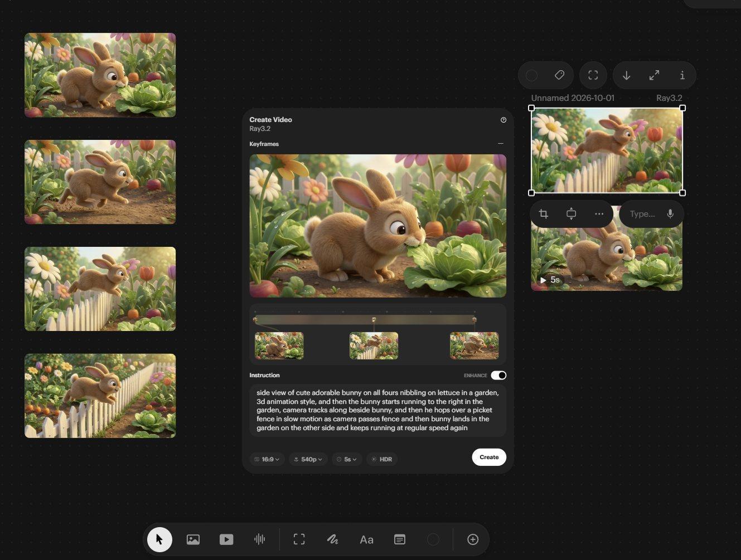
Task: Click the middle marker on keyframe timeline
Action: point(374,320)
